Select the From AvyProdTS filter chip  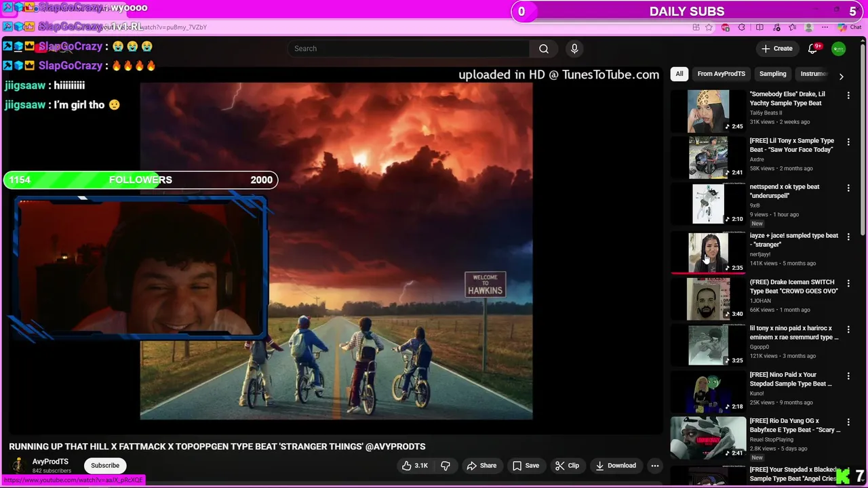point(721,74)
